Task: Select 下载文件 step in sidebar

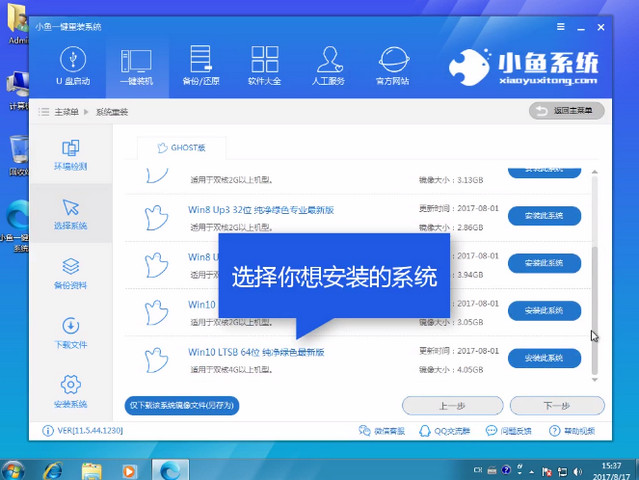Action: (x=70, y=332)
